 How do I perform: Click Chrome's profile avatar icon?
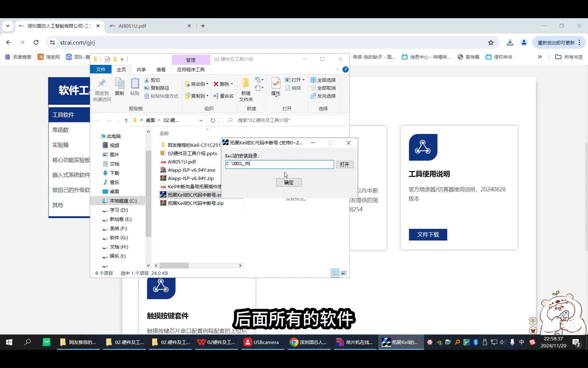[524, 43]
